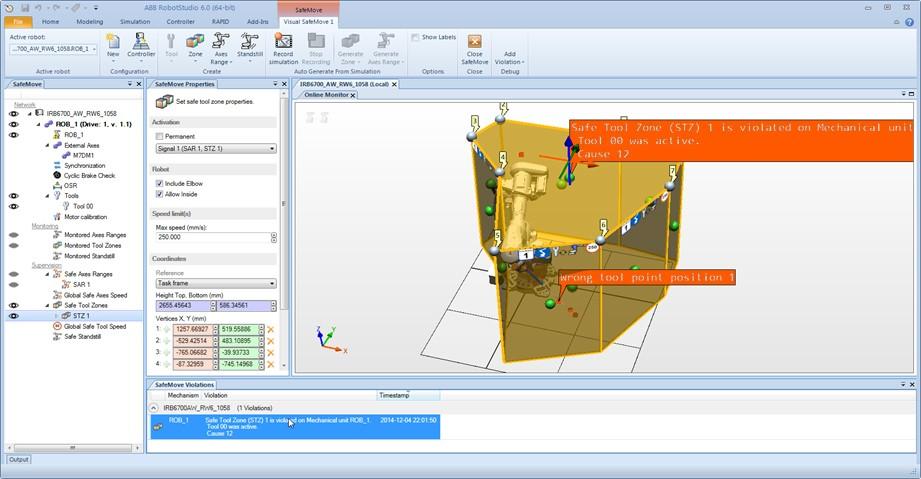Select OSR node in tree

click(70, 186)
